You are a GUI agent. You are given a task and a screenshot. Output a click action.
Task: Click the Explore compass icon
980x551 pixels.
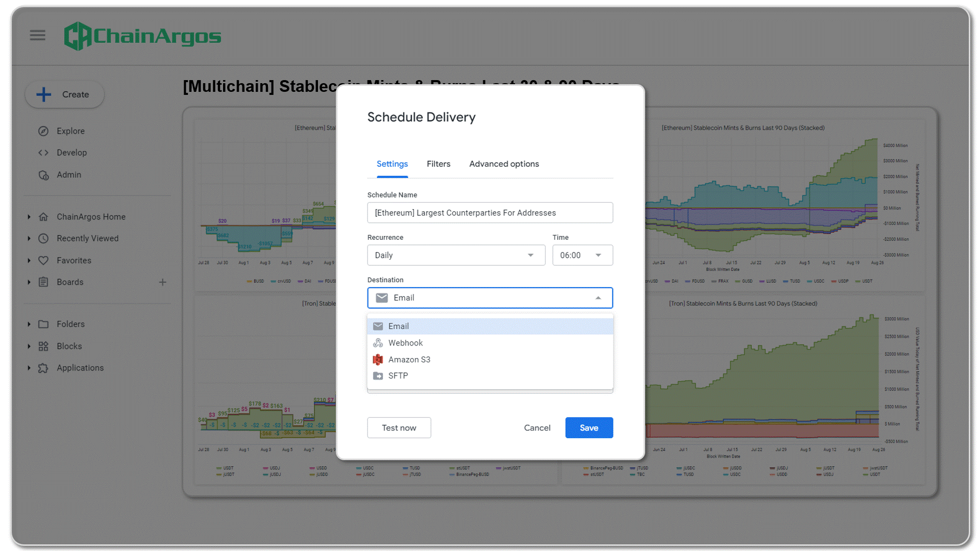[43, 131]
